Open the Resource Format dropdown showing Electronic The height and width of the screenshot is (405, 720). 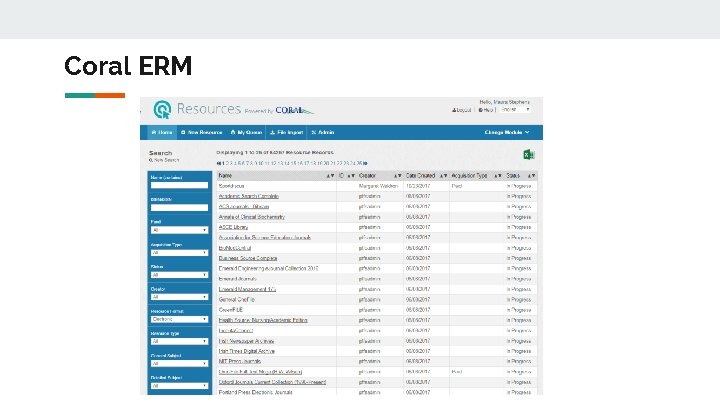pos(180,319)
